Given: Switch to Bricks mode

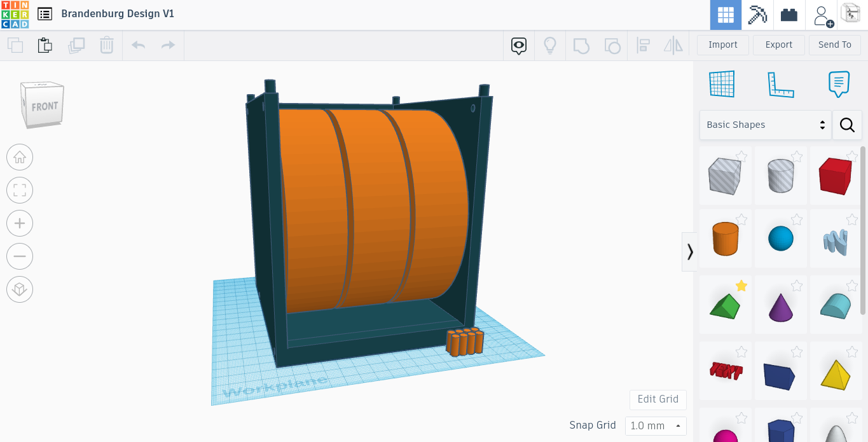Looking at the screenshot, I should pos(789,14).
